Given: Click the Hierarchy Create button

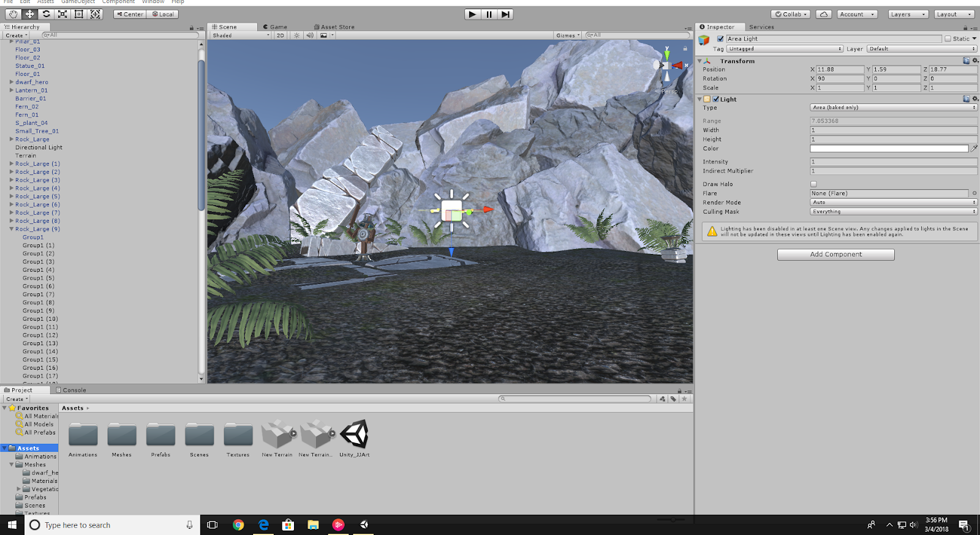Looking at the screenshot, I should [x=16, y=36].
